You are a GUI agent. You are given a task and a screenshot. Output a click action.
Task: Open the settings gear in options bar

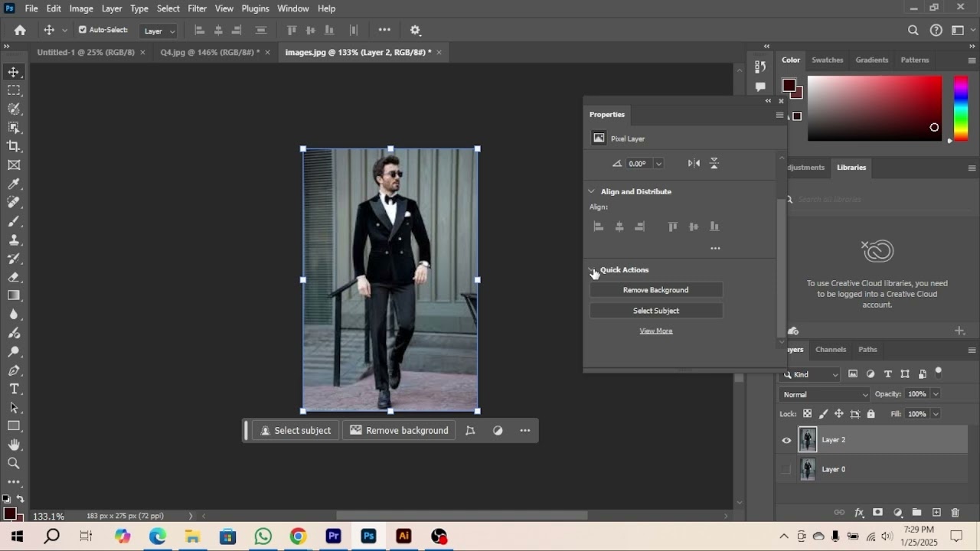point(415,30)
